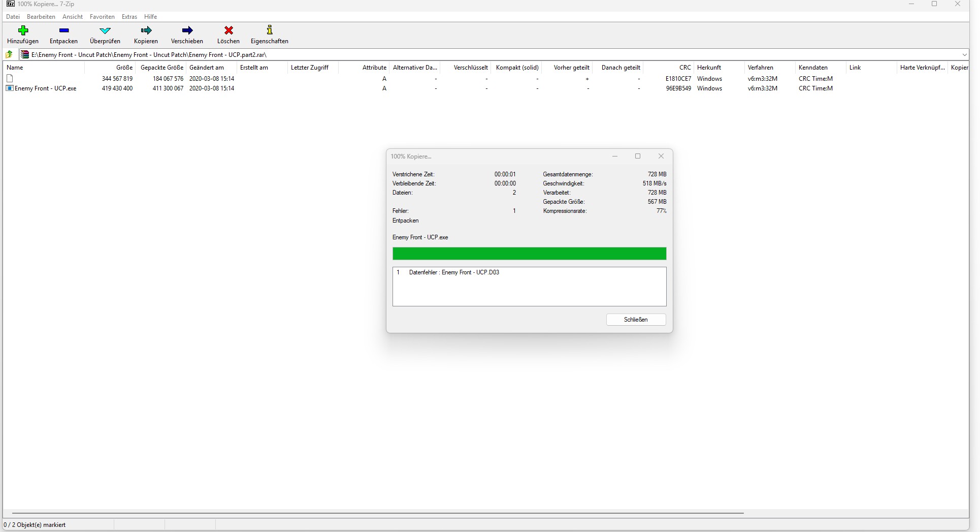
Task: Click the Entpacken blue minus icon
Action: click(x=63, y=30)
